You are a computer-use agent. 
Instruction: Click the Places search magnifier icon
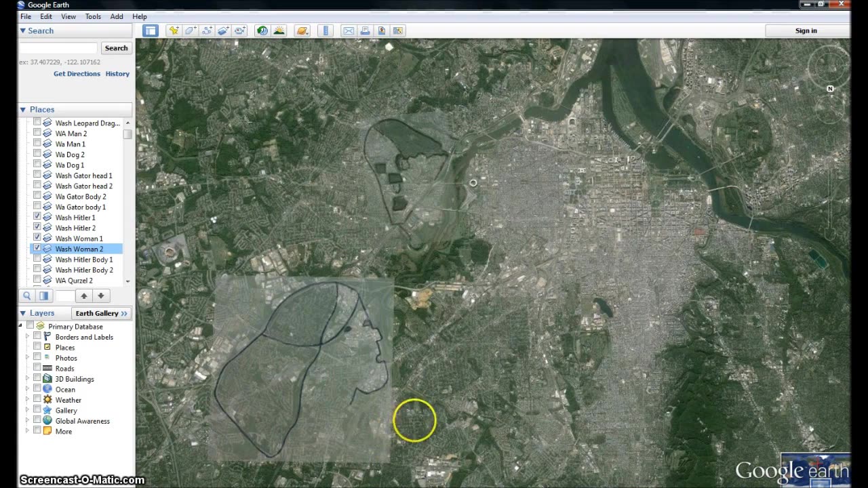[x=27, y=296]
